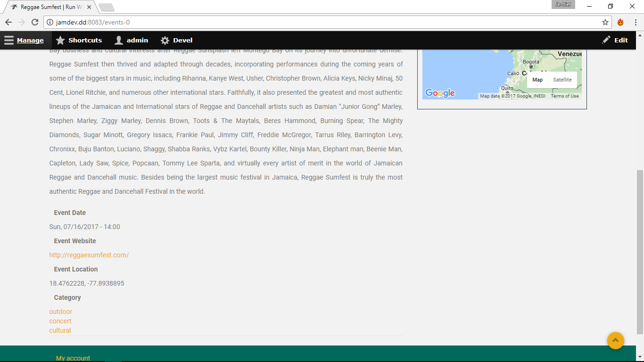
Task: Open the My account footer link
Action: pyautogui.click(x=73, y=358)
